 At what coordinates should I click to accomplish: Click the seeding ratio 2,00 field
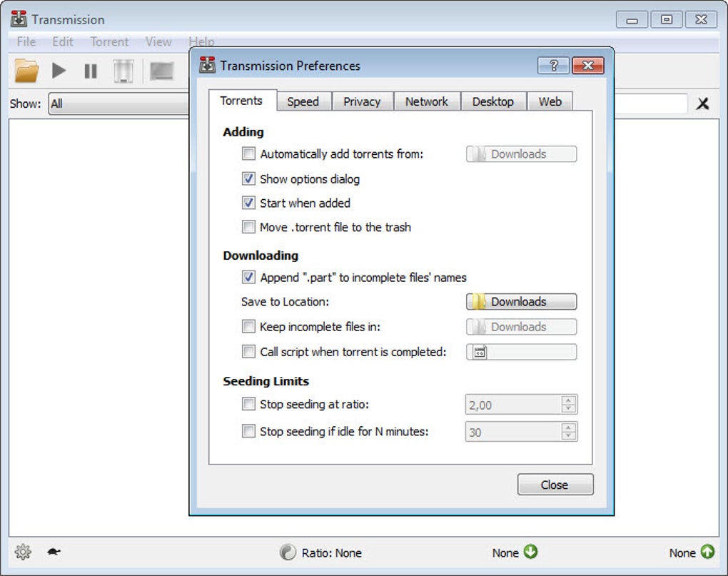point(513,405)
